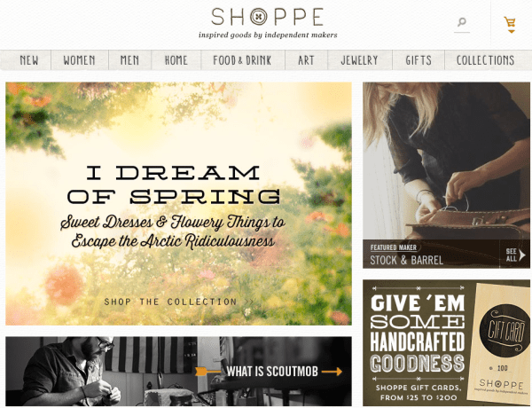Click the See All arrow icon
The width and height of the screenshot is (532, 408).
(x=522, y=255)
